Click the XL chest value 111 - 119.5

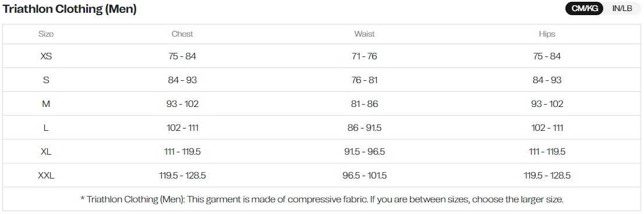point(182,152)
